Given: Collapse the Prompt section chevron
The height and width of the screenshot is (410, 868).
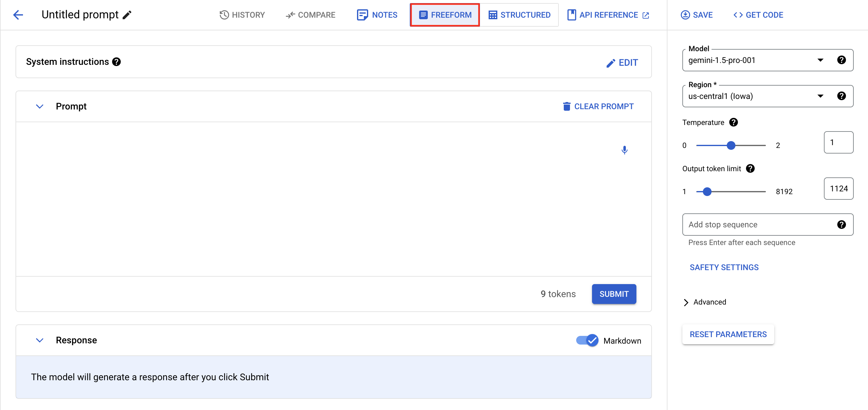Looking at the screenshot, I should pos(39,106).
